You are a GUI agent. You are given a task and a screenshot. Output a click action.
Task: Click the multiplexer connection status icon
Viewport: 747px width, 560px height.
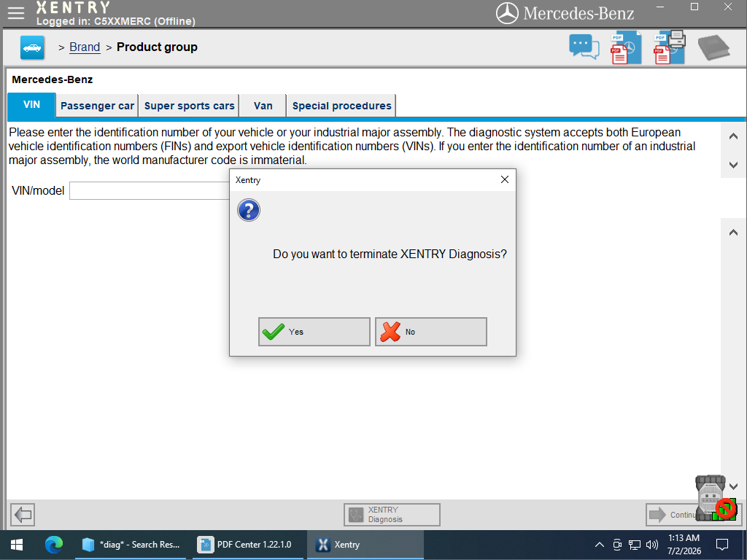click(x=716, y=498)
